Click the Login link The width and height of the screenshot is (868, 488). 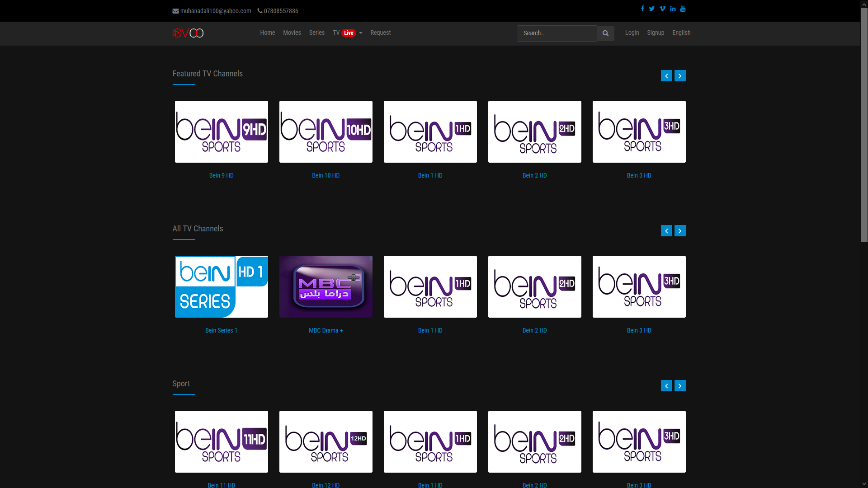[632, 33]
